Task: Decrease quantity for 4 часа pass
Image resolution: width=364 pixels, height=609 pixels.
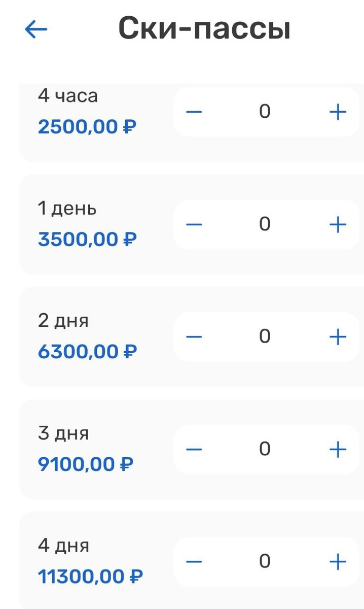Action: (193, 112)
